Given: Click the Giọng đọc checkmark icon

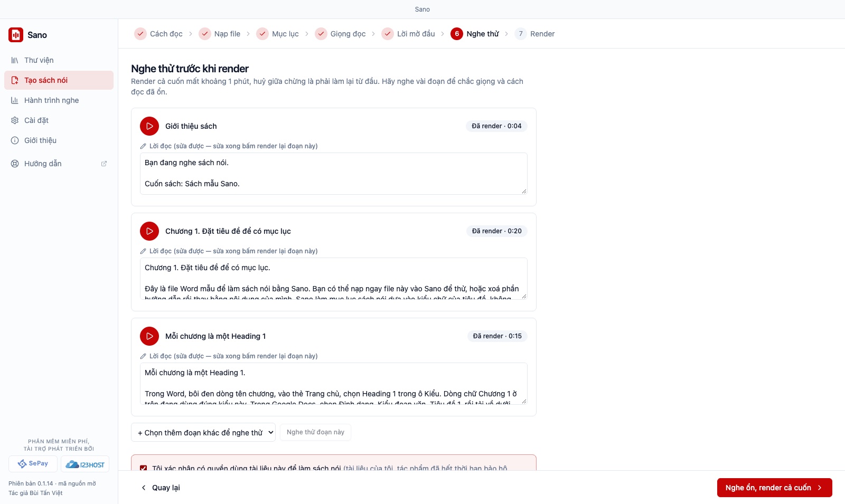Looking at the screenshot, I should (321, 34).
